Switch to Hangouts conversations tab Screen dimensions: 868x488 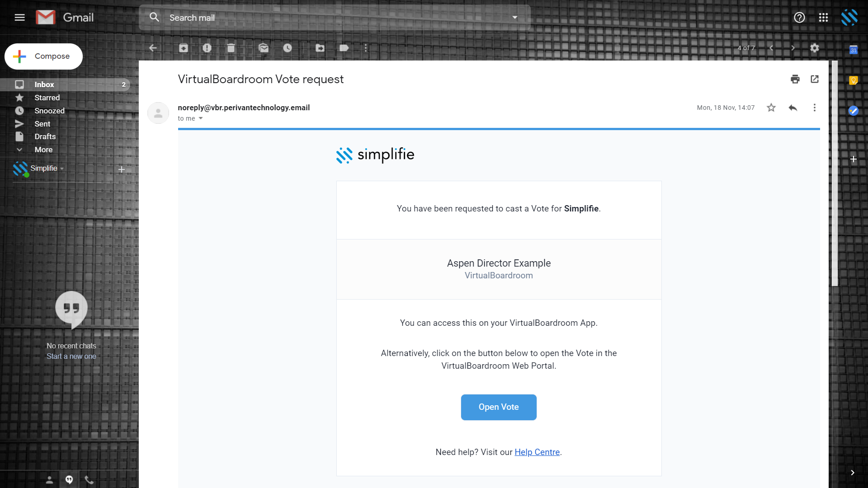point(69,479)
